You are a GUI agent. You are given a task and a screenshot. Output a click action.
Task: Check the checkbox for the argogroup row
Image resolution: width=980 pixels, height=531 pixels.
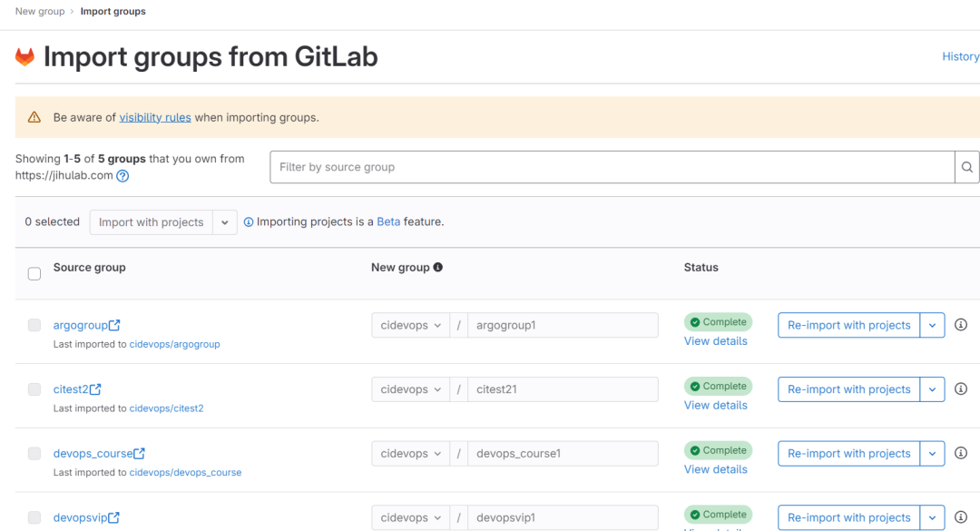[x=34, y=325]
